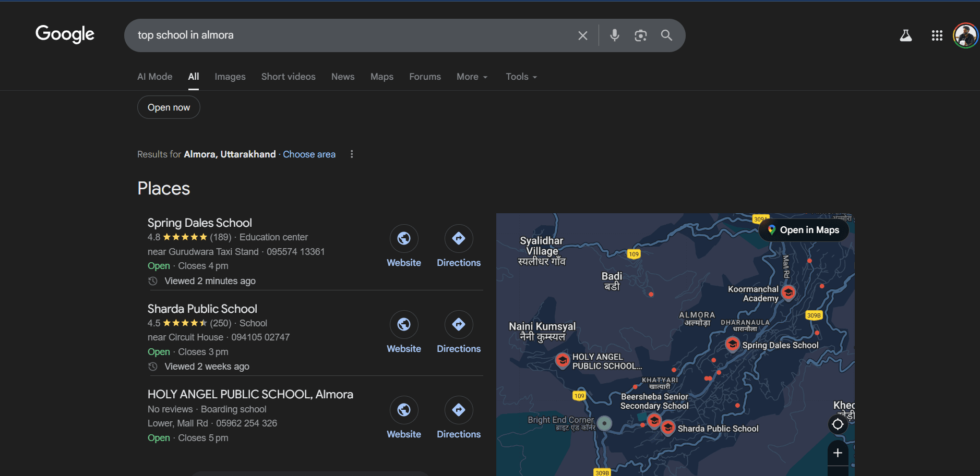Open the Tools dropdown

point(520,76)
